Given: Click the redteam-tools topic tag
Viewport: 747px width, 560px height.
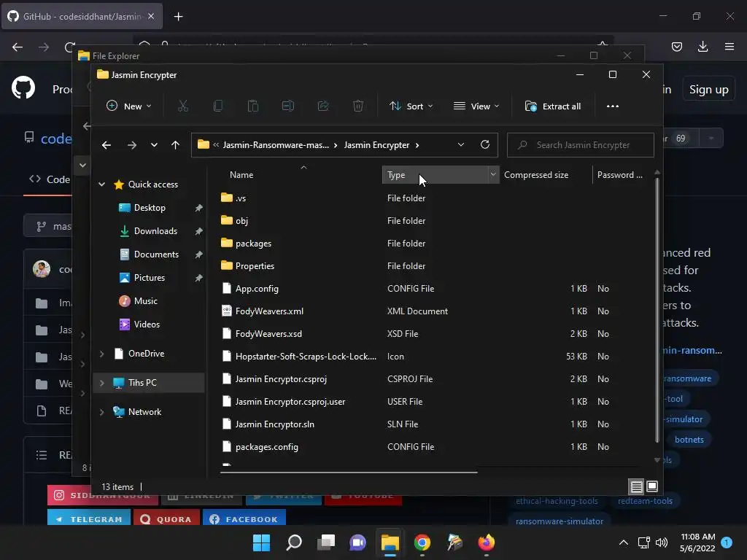Looking at the screenshot, I should (645, 501).
